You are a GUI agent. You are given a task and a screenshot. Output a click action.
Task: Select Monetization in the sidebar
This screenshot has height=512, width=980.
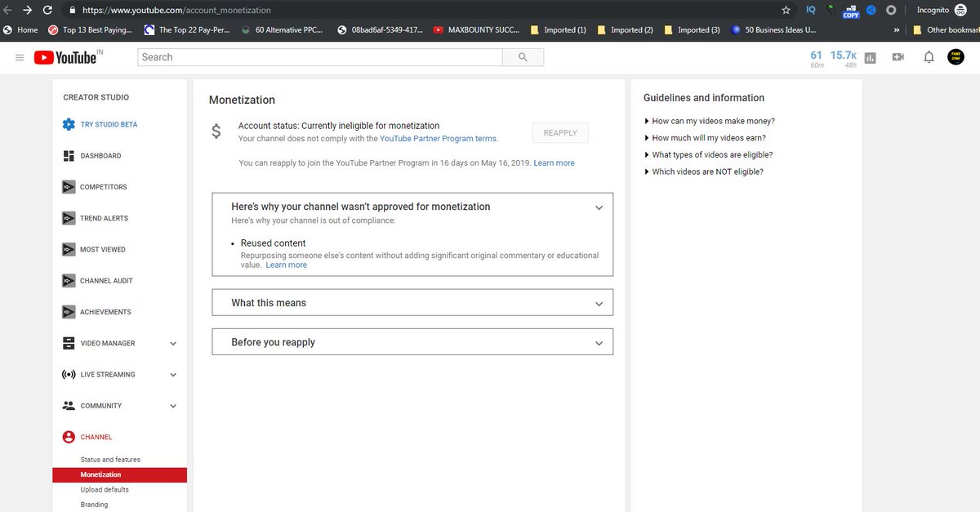119,474
